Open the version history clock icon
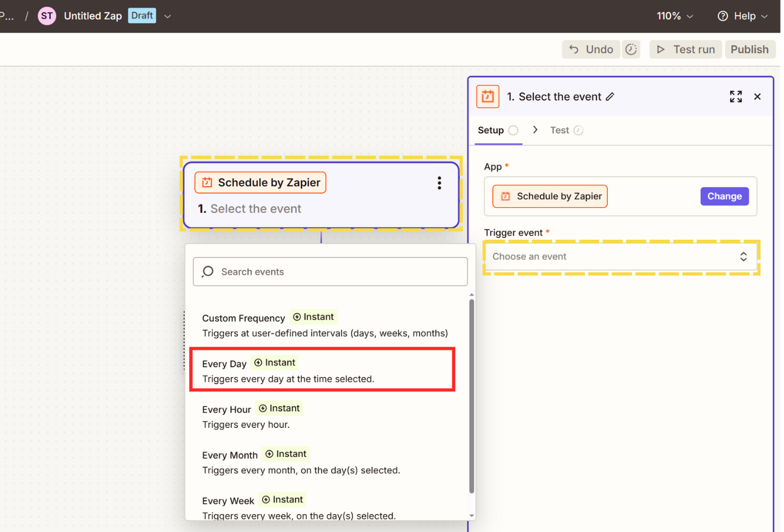Screen dimensions: 784x532 pos(631,49)
